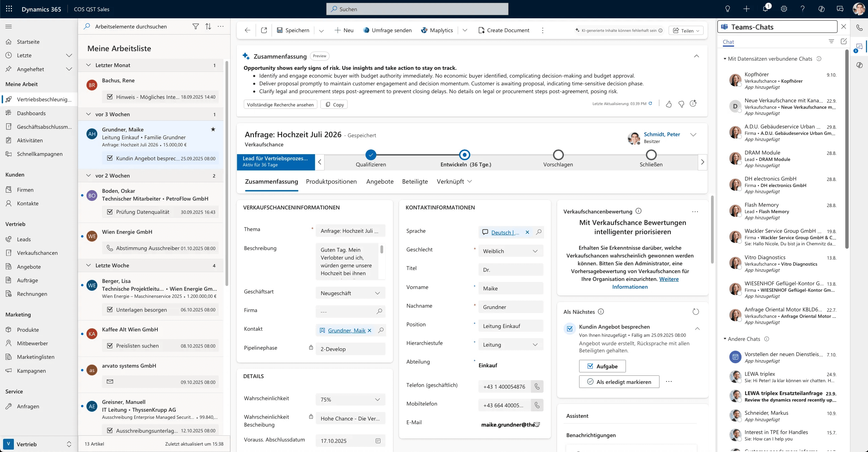
Task: Select the Qualifizieren stage checkmark
Action: pyautogui.click(x=371, y=155)
